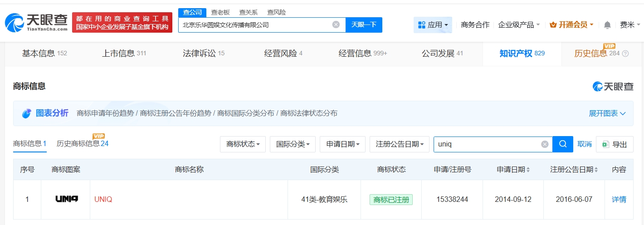Image resolution: width=644 pixels, height=225 pixels.
Task: Click the 图表分析 chart icon
Action: tap(27, 113)
